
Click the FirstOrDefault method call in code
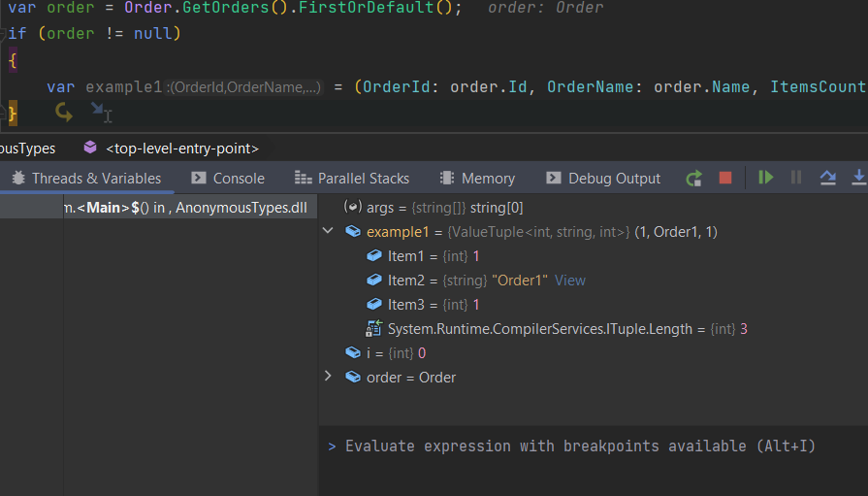coord(366,8)
